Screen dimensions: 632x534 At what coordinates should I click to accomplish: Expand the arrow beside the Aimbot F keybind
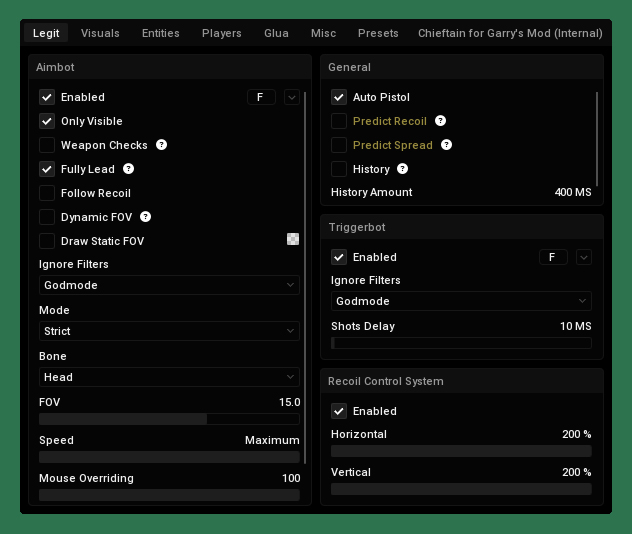coord(292,97)
